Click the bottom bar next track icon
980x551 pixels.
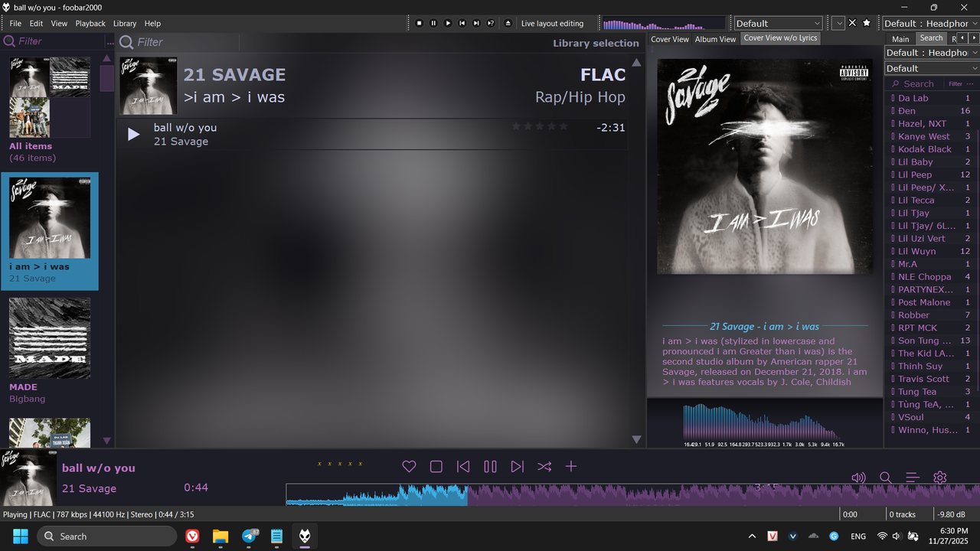(x=518, y=467)
